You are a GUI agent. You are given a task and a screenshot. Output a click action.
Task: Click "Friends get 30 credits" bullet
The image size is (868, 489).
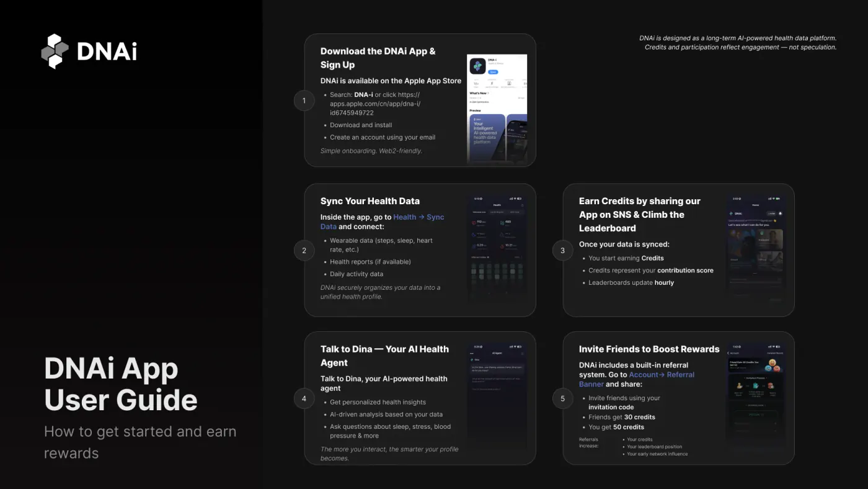pyautogui.click(x=622, y=417)
